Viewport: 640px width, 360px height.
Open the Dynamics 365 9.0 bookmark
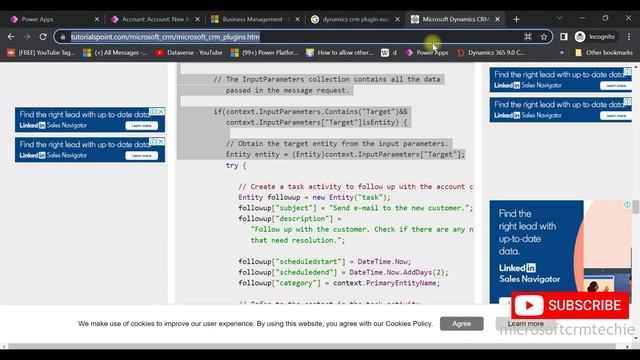491,53
